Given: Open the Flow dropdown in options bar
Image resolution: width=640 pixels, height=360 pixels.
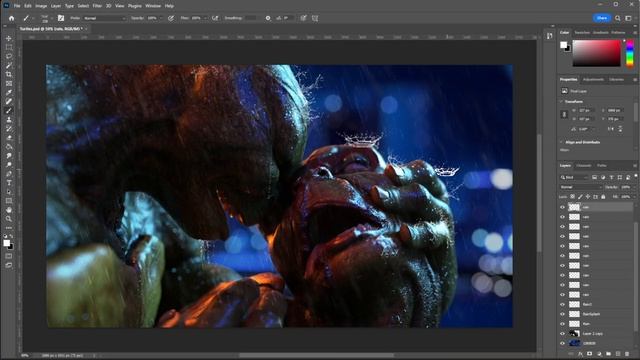Looking at the screenshot, I should coord(205,18).
